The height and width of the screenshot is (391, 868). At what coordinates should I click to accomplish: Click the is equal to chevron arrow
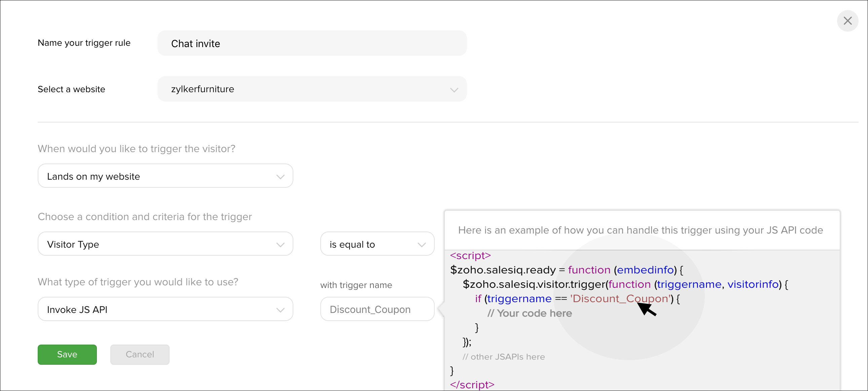coord(421,245)
